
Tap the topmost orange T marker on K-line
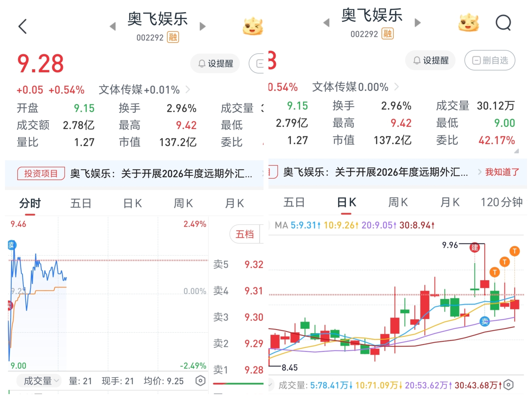click(514, 251)
